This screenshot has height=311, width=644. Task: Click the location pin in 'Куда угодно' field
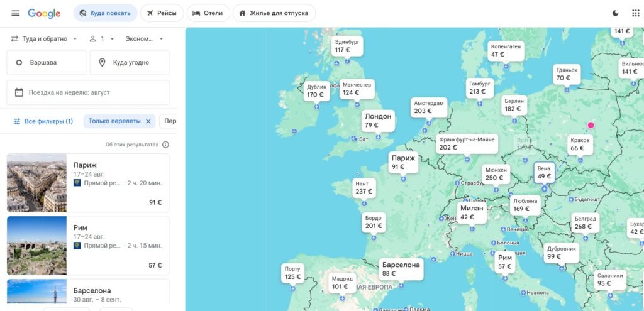[103, 62]
